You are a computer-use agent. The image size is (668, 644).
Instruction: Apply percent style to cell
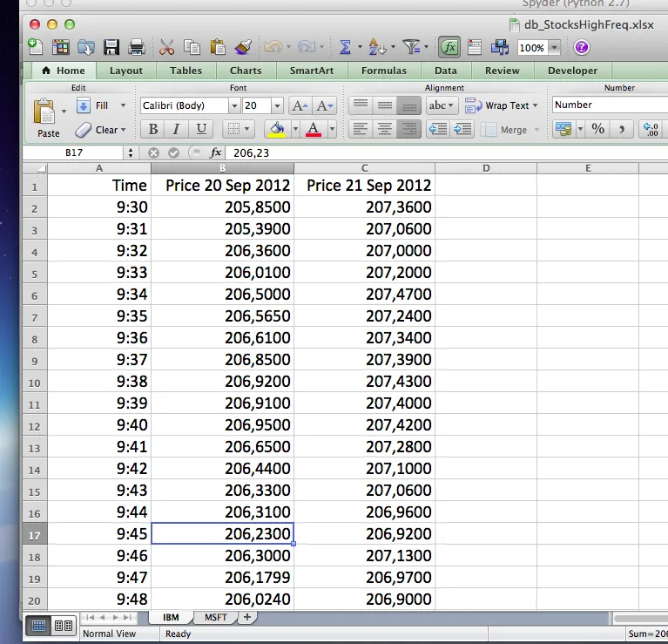tap(597, 129)
